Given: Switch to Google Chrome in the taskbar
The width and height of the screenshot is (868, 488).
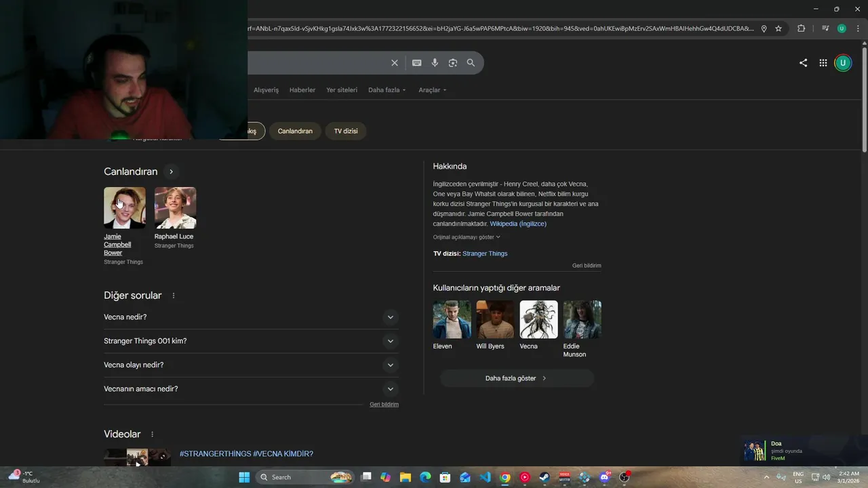Looking at the screenshot, I should 505,477.
